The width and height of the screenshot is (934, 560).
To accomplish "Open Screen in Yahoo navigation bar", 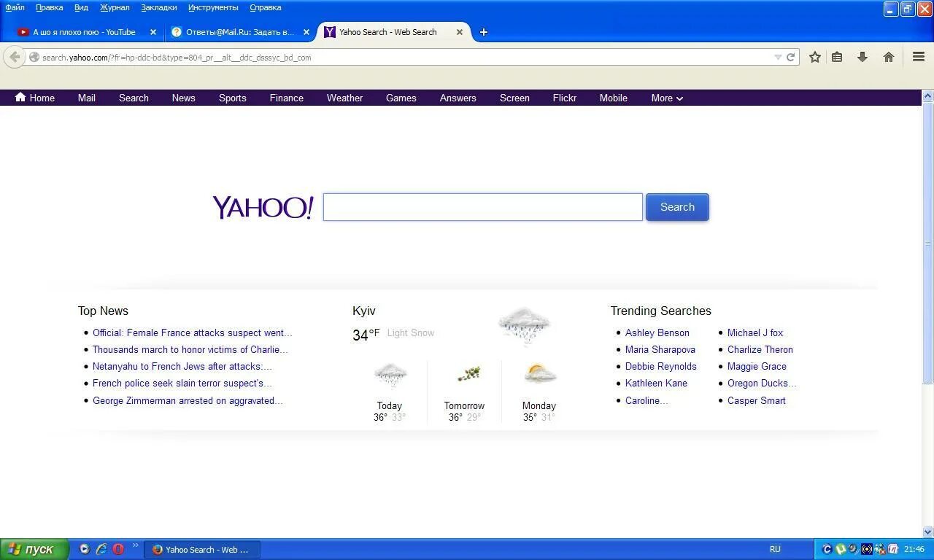I will pos(514,98).
